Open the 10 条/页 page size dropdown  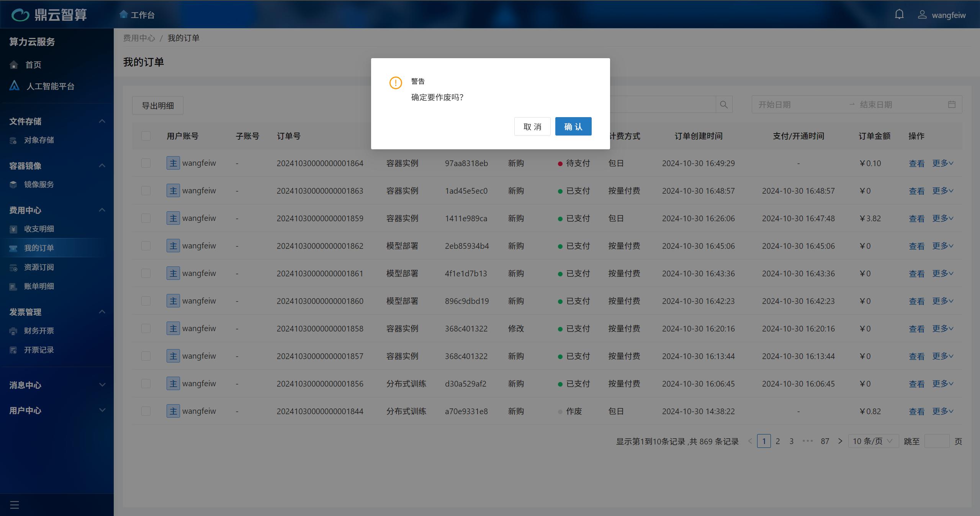pyautogui.click(x=873, y=441)
